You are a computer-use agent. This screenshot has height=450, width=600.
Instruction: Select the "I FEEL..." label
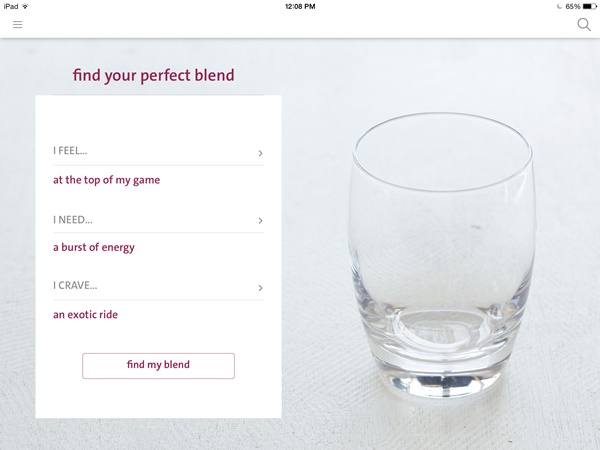[70, 152]
